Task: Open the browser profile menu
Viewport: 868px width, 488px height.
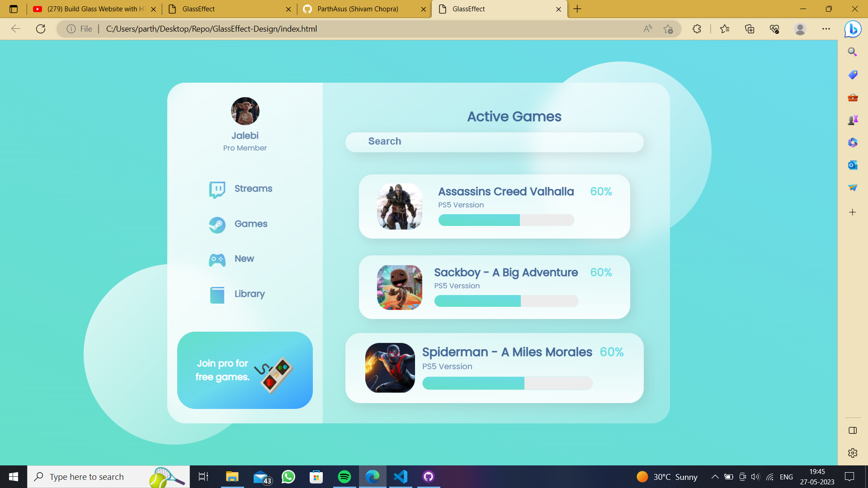Action: pos(800,28)
